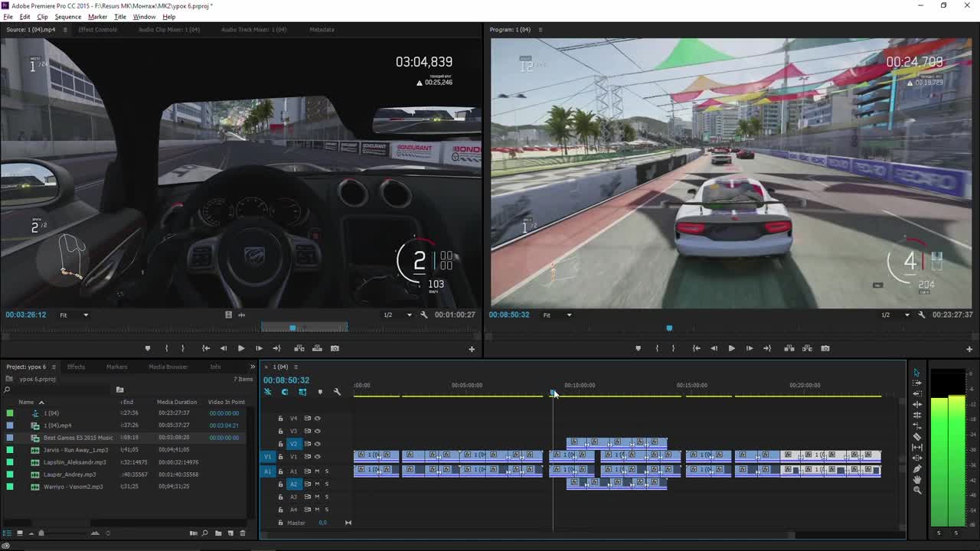
Task: Play the Program monitor
Action: point(731,348)
